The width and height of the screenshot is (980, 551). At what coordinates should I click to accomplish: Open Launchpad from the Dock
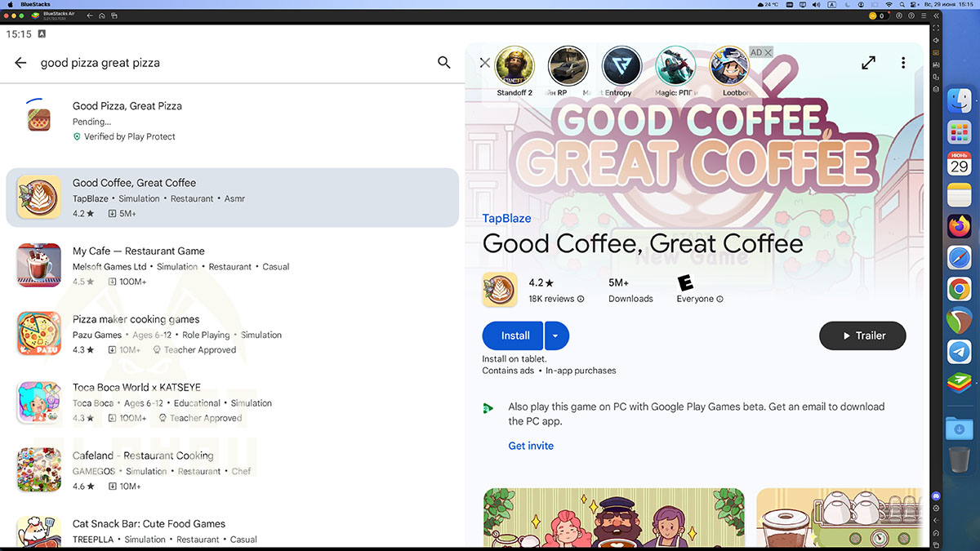click(x=959, y=132)
